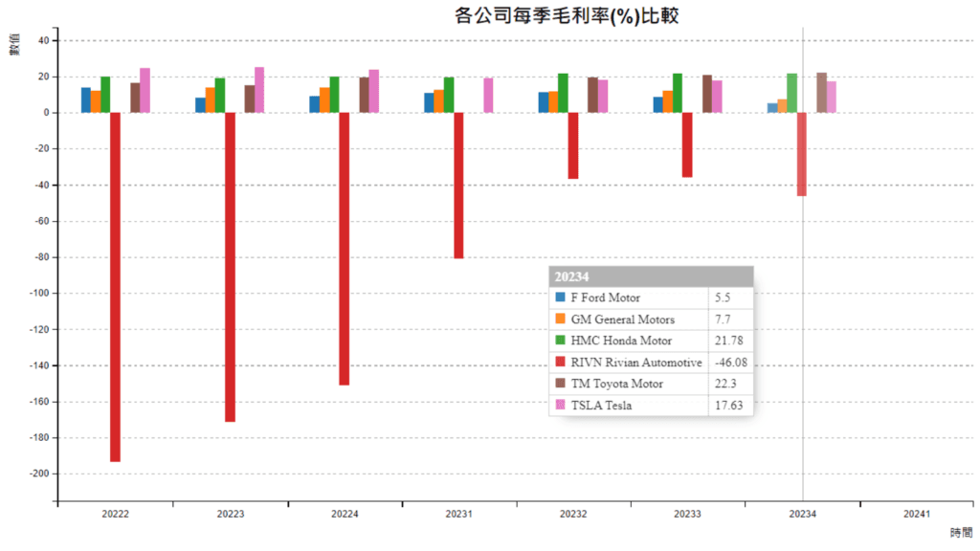
Task: Click the 時間 x-axis title
Action: pyautogui.click(x=961, y=532)
